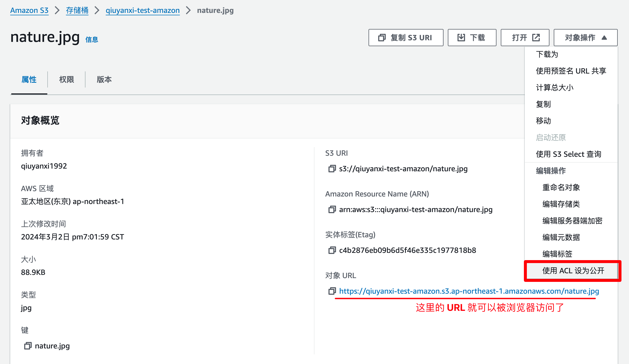Collapse the 对象操作 dropdown

(x=586, y=38)
